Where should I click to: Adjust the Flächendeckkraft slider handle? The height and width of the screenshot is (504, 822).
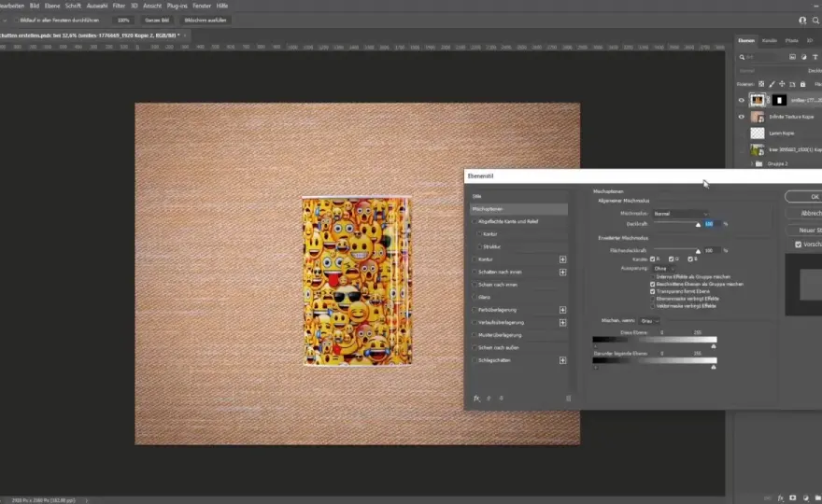(698, 251)
